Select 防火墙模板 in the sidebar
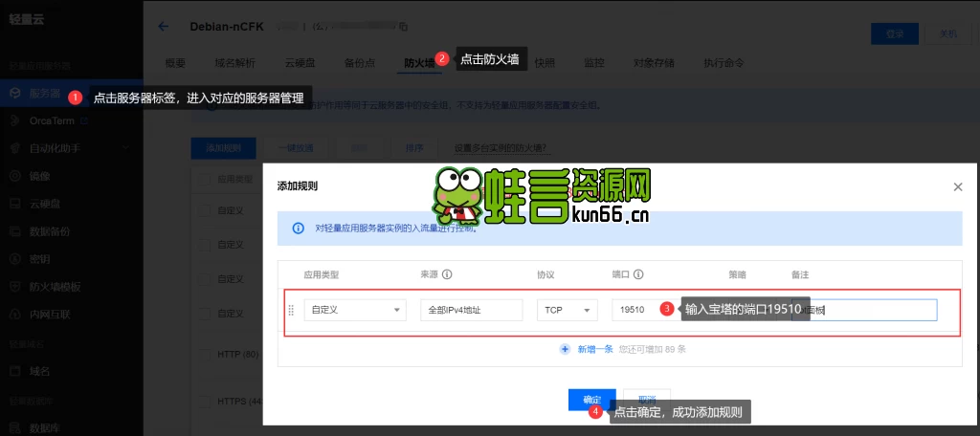 [56, 287]
